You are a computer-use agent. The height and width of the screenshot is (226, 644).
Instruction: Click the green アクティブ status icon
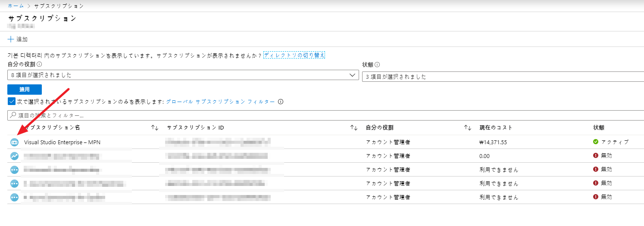coord(596,142)
